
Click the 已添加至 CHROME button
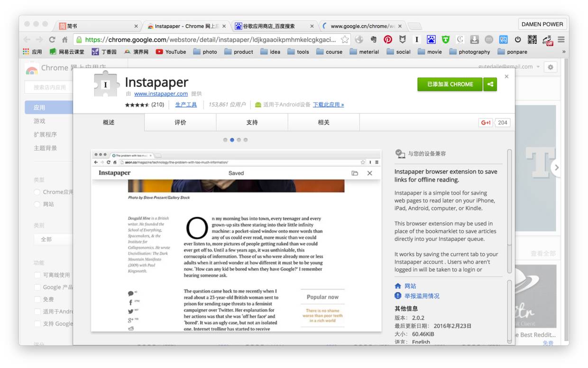click(450, 84)
